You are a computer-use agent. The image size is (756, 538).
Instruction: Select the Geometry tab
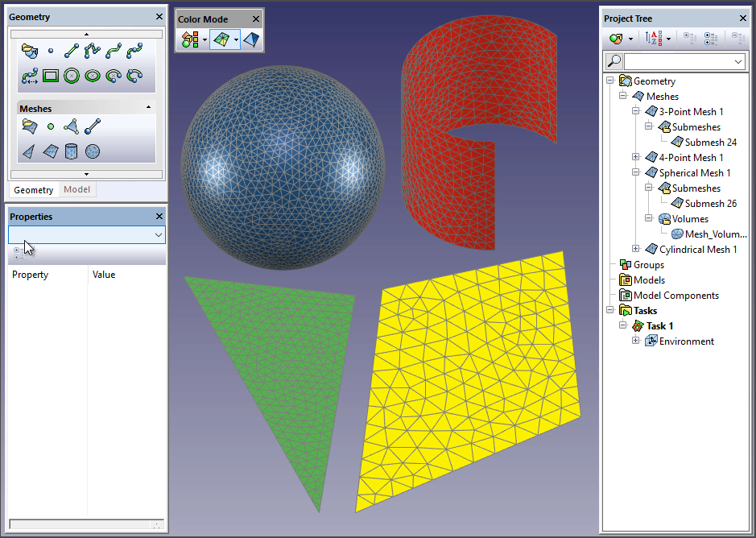coord(33,190)
